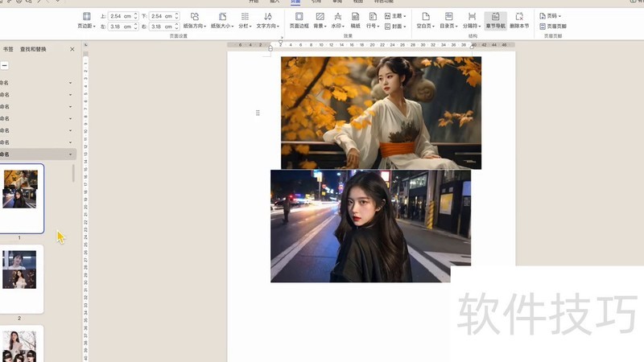Viewport: 644px width, 362px height.
Task: Close the left navigation panel
Action: [x=72, y=49]
